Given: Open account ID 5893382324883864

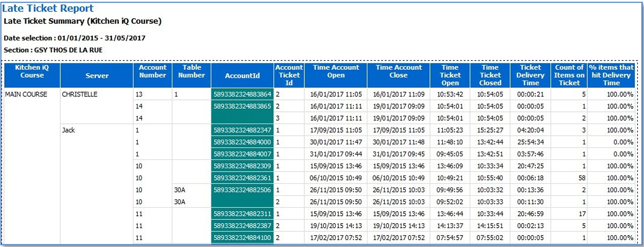Looking at the screenshot, I should pos(242,94).
